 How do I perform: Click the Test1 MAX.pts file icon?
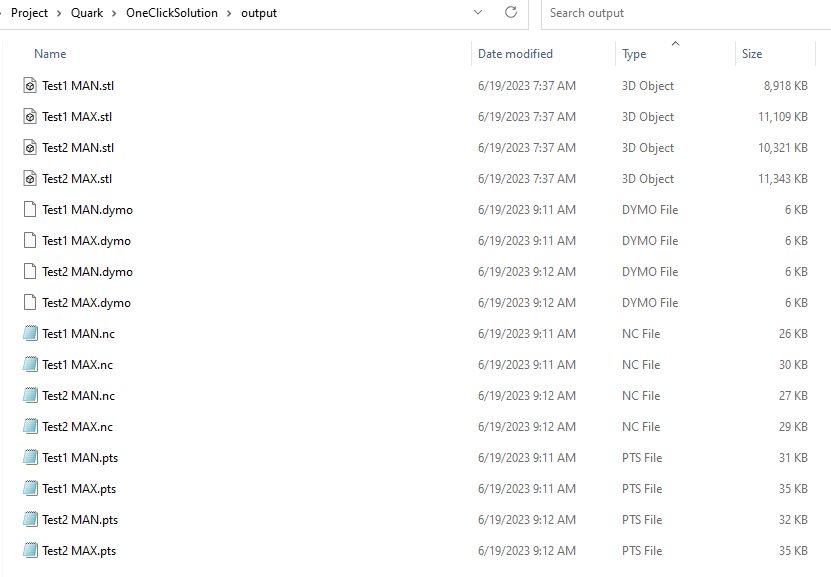(30, 489)
